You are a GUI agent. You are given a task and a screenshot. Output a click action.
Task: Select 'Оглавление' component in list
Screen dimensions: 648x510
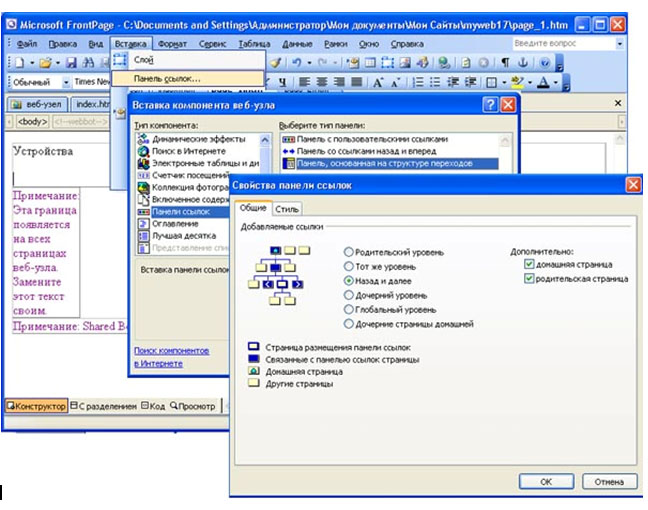tap(174, 224)
